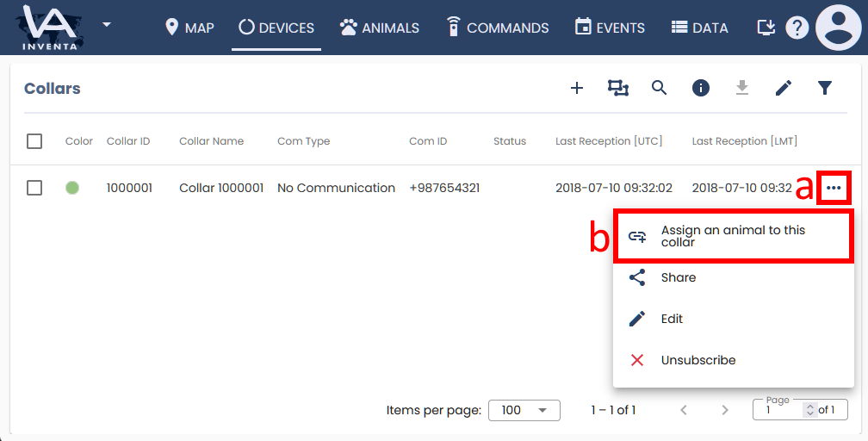Open the collar group transfer icon

coord(618,88)
